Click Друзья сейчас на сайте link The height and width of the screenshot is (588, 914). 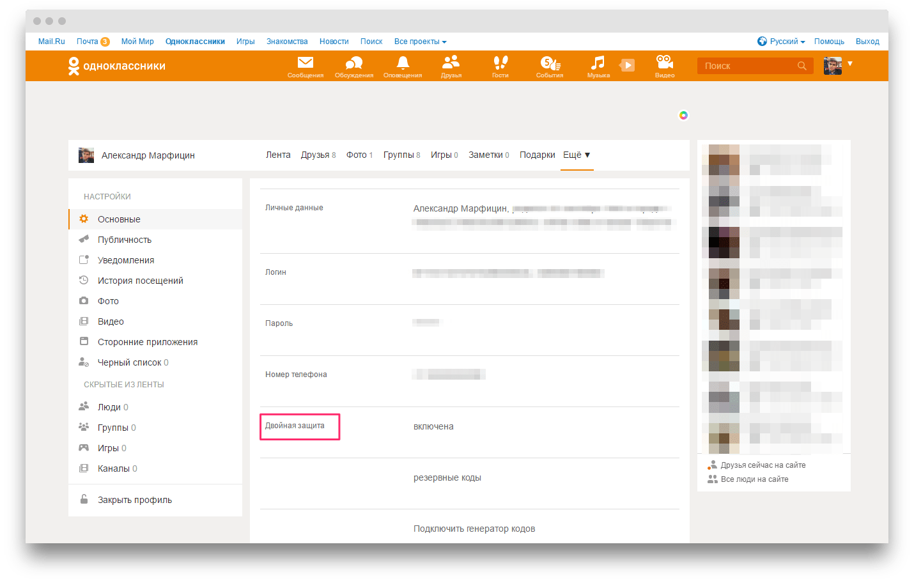click(763, 465)
